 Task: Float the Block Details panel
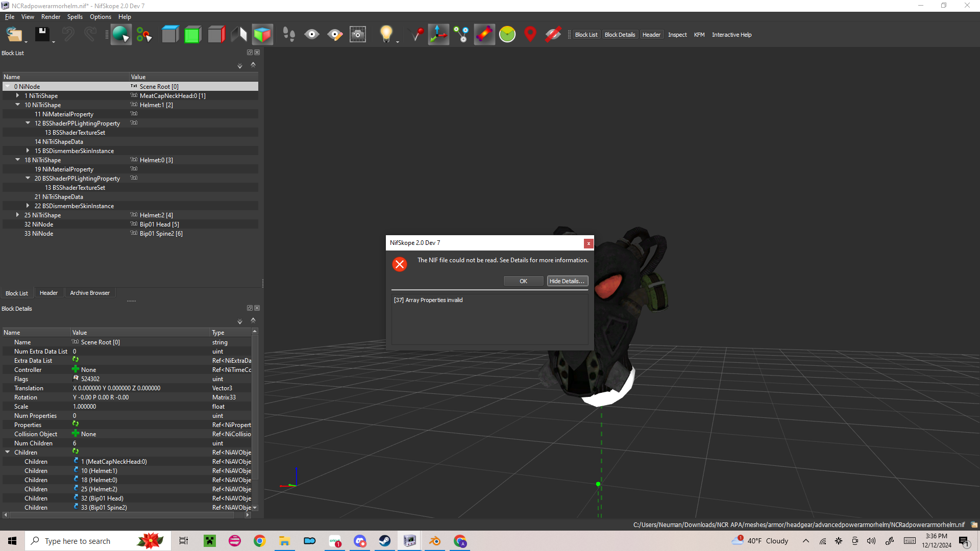point(250,308)
